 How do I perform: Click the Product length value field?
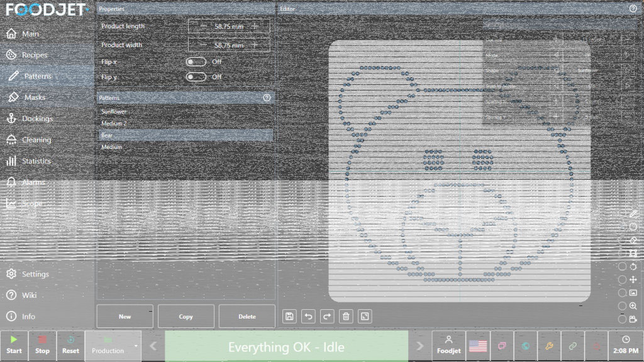tap(229, 26)
